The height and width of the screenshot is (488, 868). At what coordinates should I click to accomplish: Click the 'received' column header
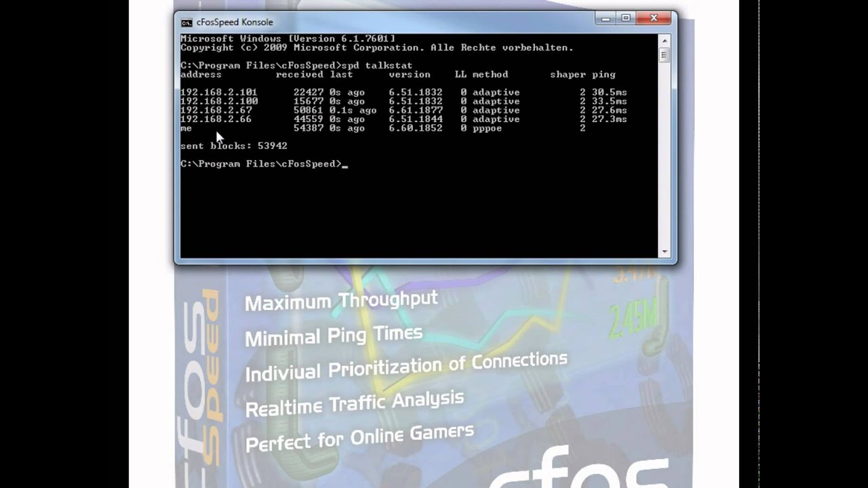[300, 75]
